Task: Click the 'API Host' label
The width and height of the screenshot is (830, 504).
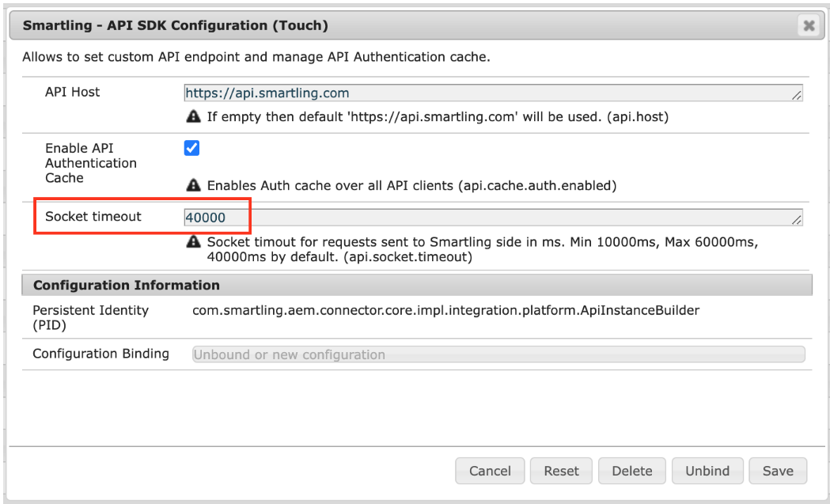Action: 73,92
